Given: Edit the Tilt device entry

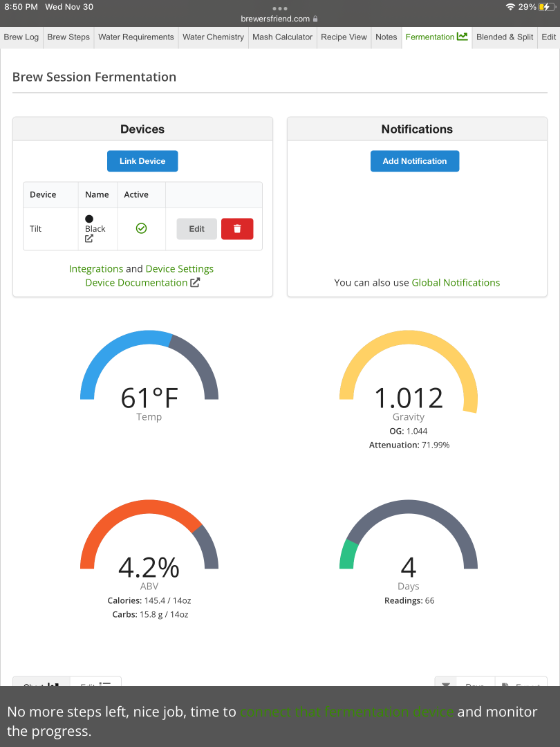Looking at the screenshot, I should tap(196, 229).
